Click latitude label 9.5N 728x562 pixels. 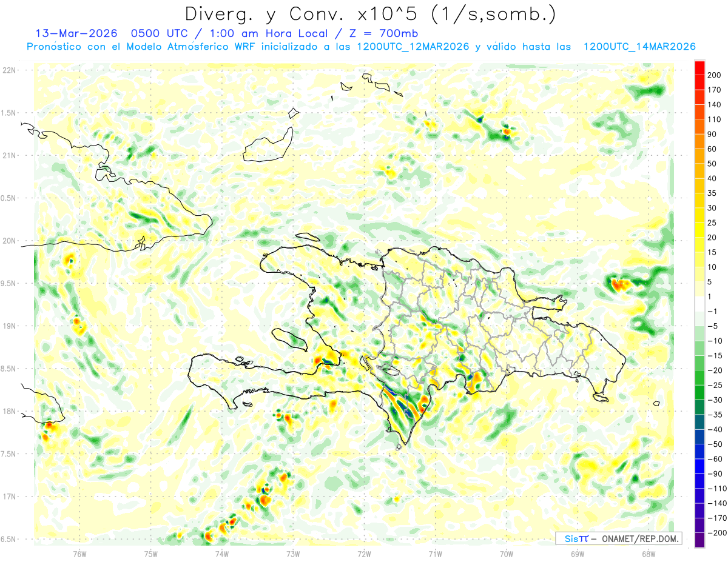click(8, 283)
